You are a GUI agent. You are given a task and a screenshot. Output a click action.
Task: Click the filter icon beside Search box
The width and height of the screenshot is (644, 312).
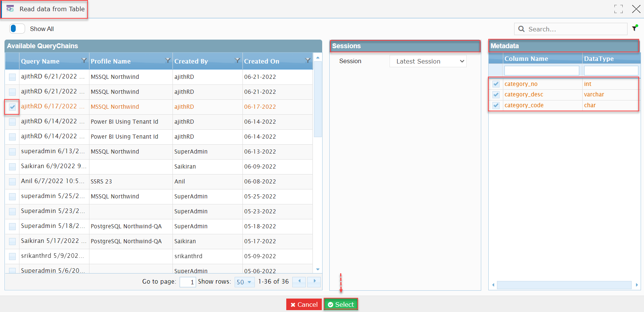coord(635,28)
